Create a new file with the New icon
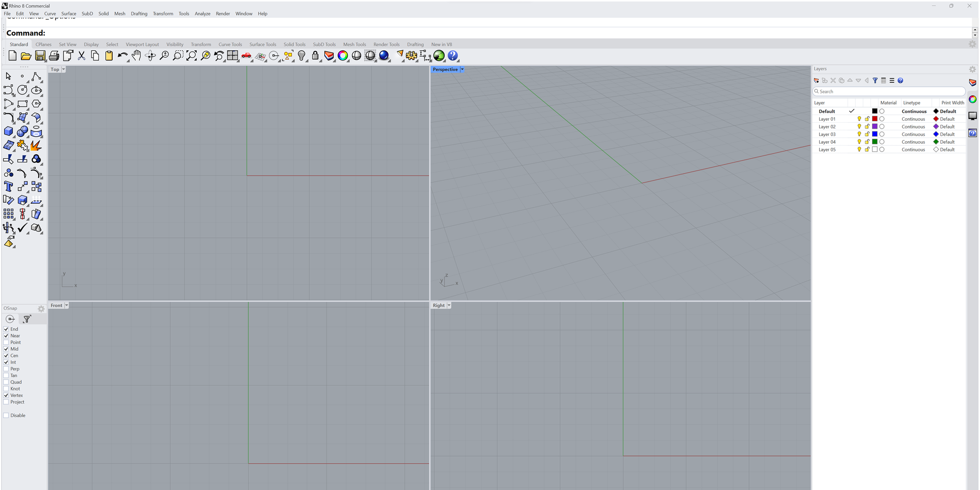The height and width of the screenshot is (490, 980). coord(12,56)
